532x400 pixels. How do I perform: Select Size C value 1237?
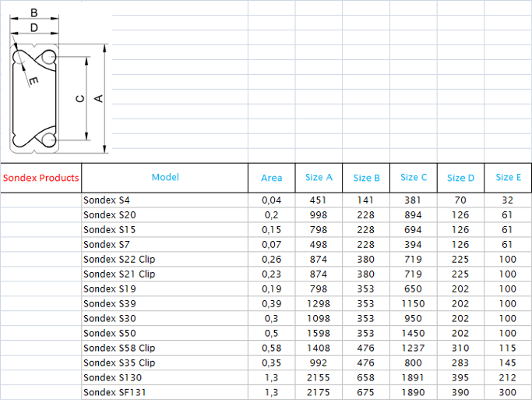pos(414,348)
